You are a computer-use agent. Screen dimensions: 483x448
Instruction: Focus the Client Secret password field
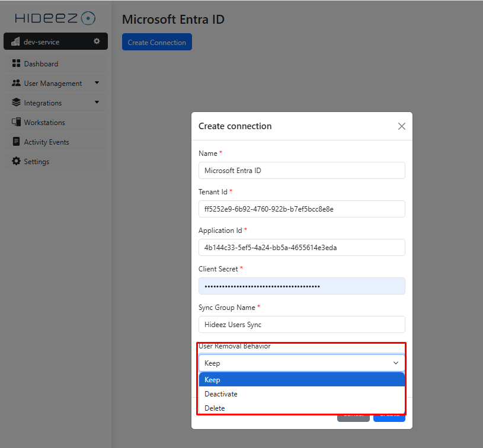coord(302,286)
